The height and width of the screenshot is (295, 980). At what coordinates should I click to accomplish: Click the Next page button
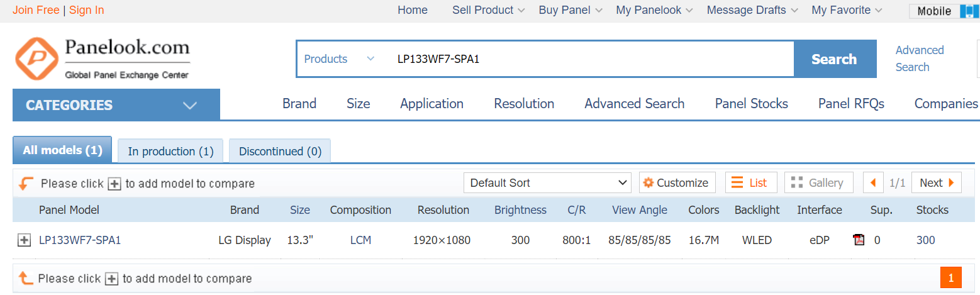pyautogui.click(x=937, y=183)
